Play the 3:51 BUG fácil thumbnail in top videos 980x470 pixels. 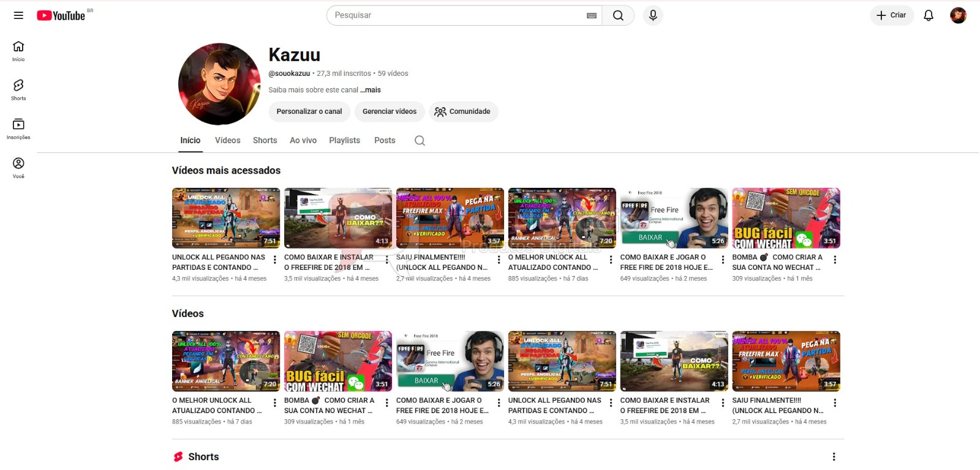pos(786,218)
